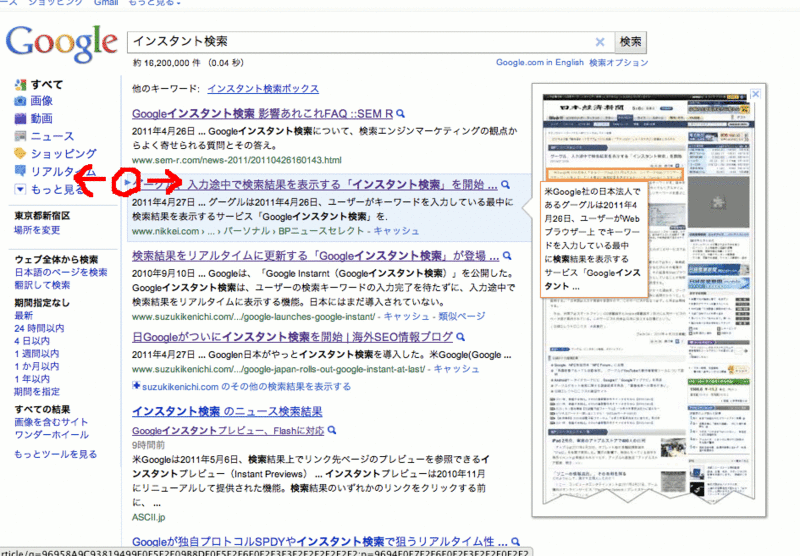Filter results by 1 か月以内
The width and height of the screenshot is (800, 556).
coord(37,366)
